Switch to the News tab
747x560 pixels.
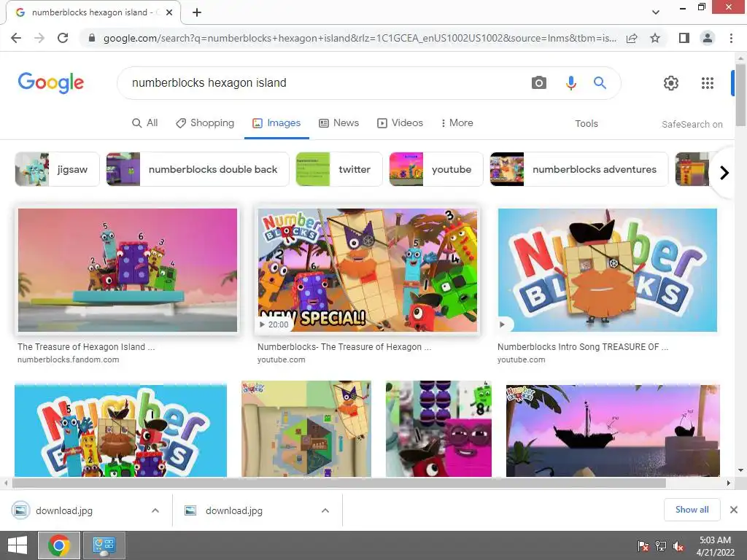[x=338, y=122]
